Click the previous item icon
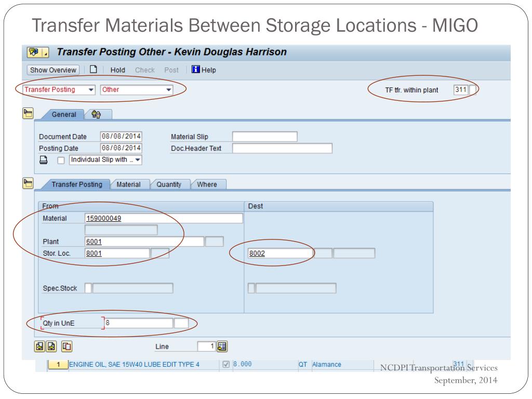Screen dimensions: 532x399 click(x=39, y=347)
